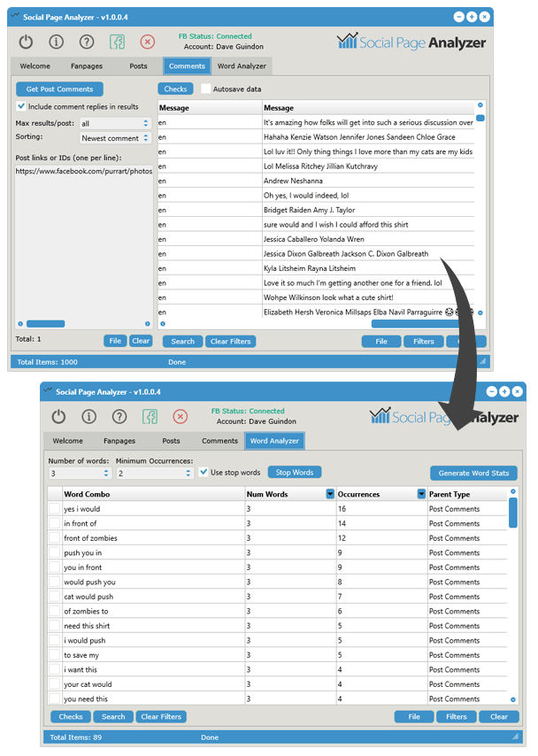This screenshot has width=538, height=756.
Task: Click Filters button in bottom window
Action: click(x=456, y=716)
